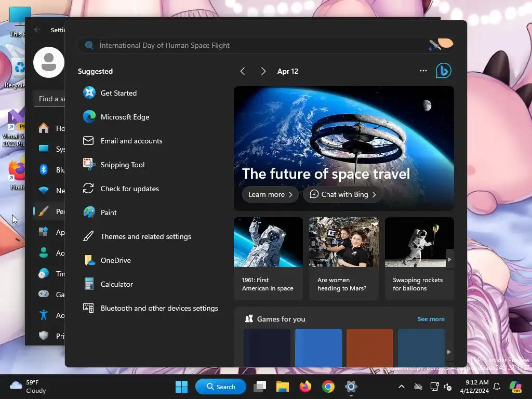This screenshot has height=399, width=532.
Task: Open the Windows Start button
Action: click(181, 387)
